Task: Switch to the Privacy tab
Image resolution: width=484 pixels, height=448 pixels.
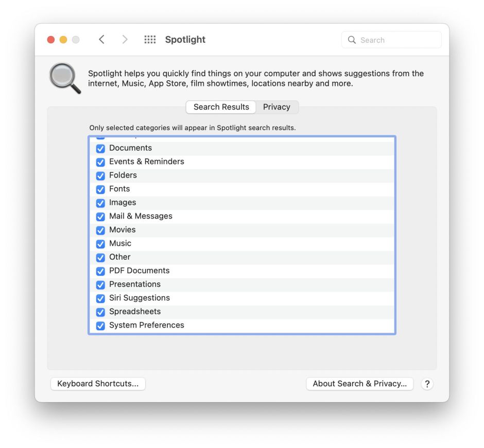Action: coord(276,107)
